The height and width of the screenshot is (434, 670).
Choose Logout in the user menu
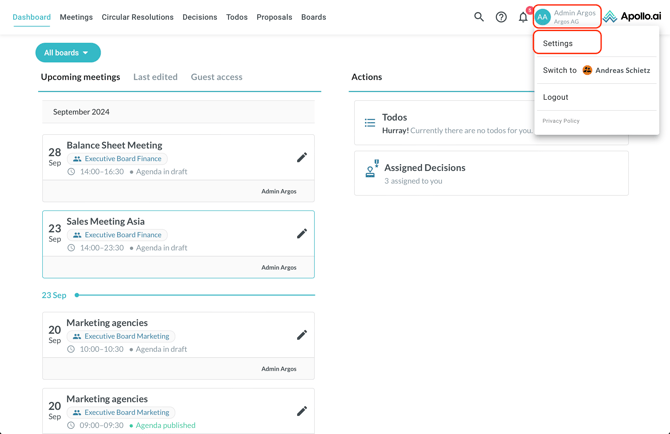(x=555, y=97)
